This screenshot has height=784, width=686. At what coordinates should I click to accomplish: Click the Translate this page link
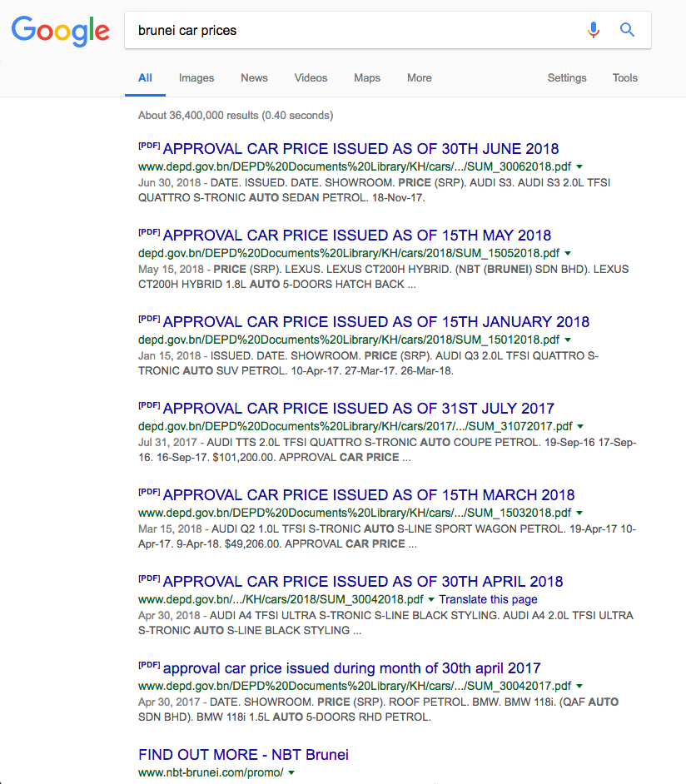tap(488, 599)
